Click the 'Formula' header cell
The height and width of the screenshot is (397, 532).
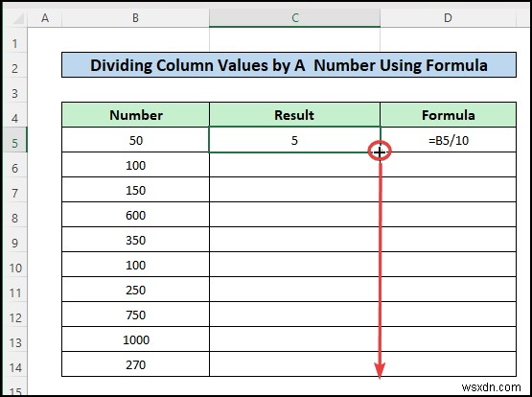click(449, 115)
